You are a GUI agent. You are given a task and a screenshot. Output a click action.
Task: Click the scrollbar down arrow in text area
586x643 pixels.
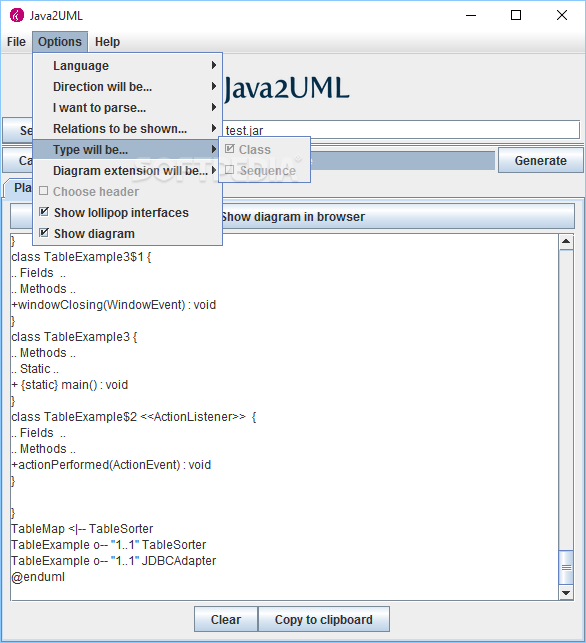coord(566,593)
